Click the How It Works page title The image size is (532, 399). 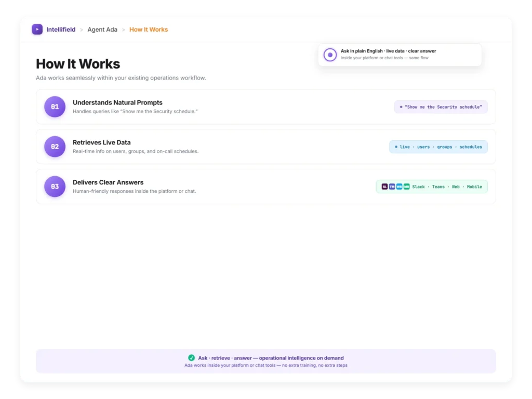pos(78,64)
